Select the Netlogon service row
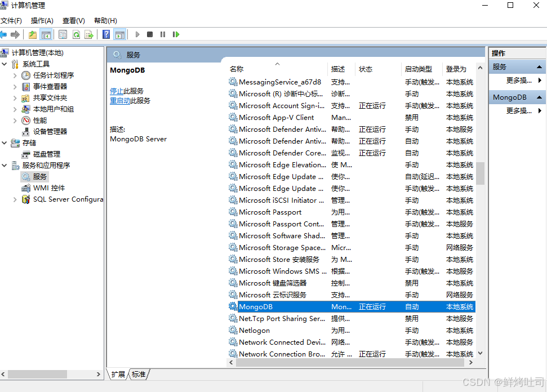The width and height of the screenshot is (547, 392). pyautogui.click(x=352, y=330)
